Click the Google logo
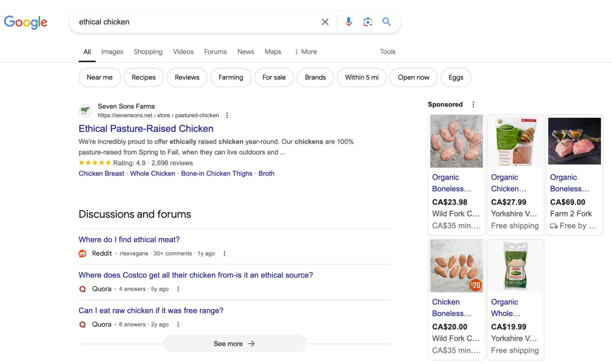 pos(26,22)
